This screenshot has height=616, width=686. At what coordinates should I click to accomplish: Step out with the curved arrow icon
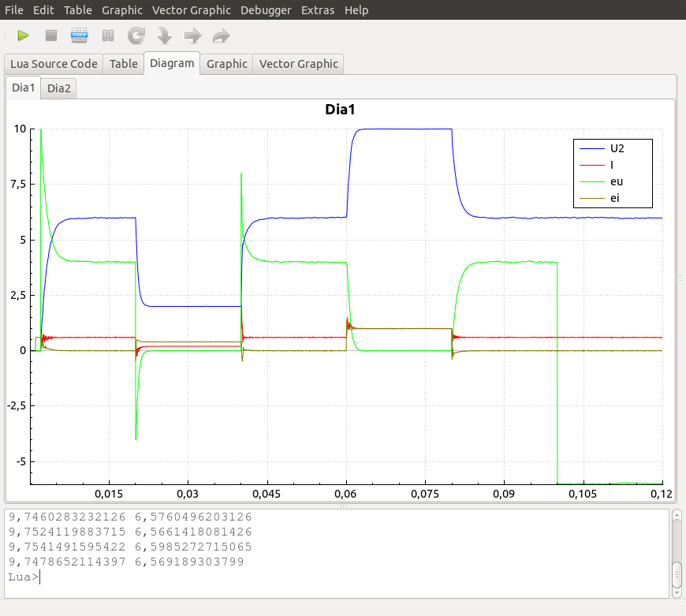point(221,35)
